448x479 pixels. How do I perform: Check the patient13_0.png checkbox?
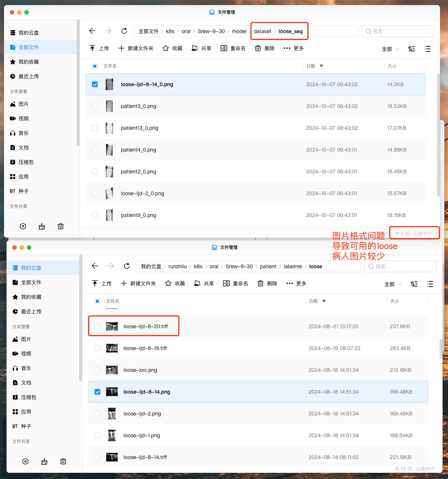click(95, 128)
